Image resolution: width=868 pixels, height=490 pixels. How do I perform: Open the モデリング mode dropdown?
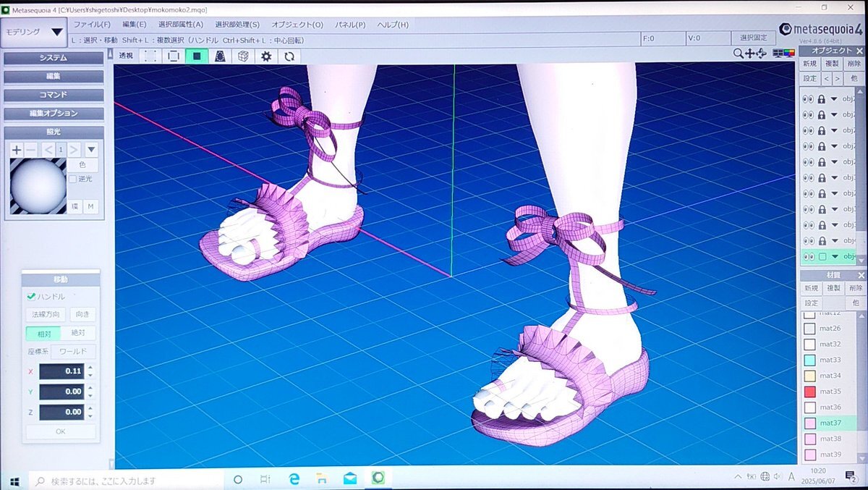coord(35,32)
